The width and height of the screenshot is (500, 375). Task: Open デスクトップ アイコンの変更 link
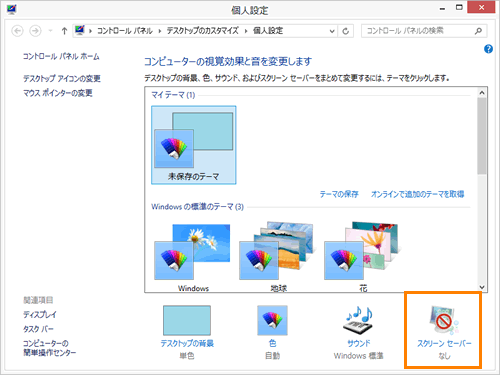(62, 78)
